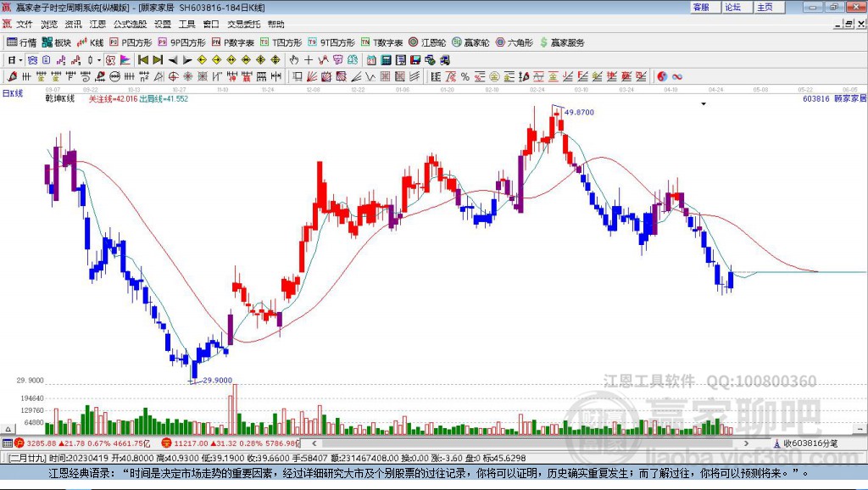Open the 行情 market quotes view

[x=21, y=42]
